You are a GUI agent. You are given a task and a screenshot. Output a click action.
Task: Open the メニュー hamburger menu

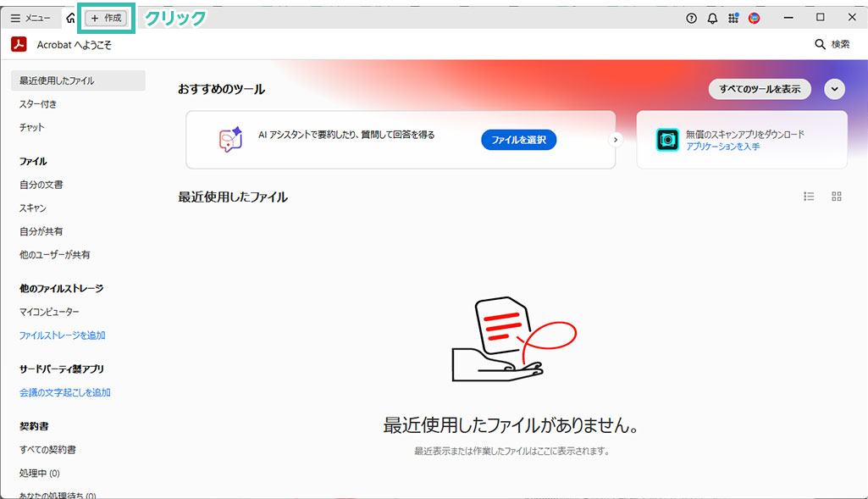(x=30, y=18)
